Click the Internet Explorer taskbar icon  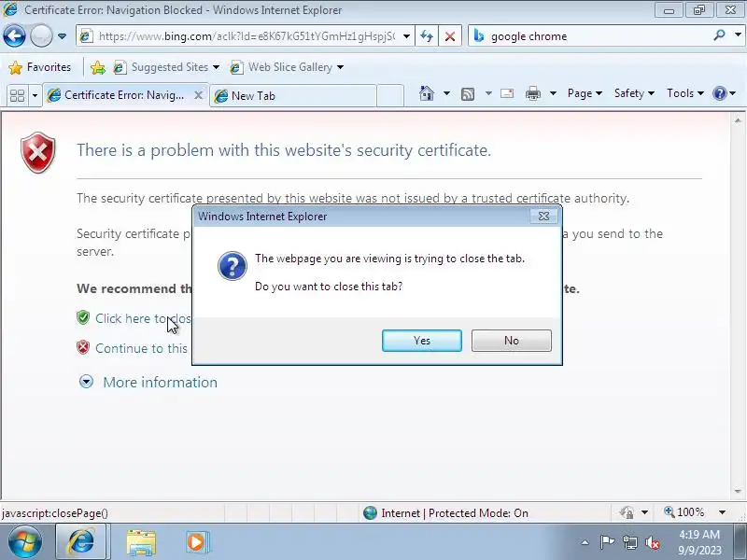pos(82,542)
